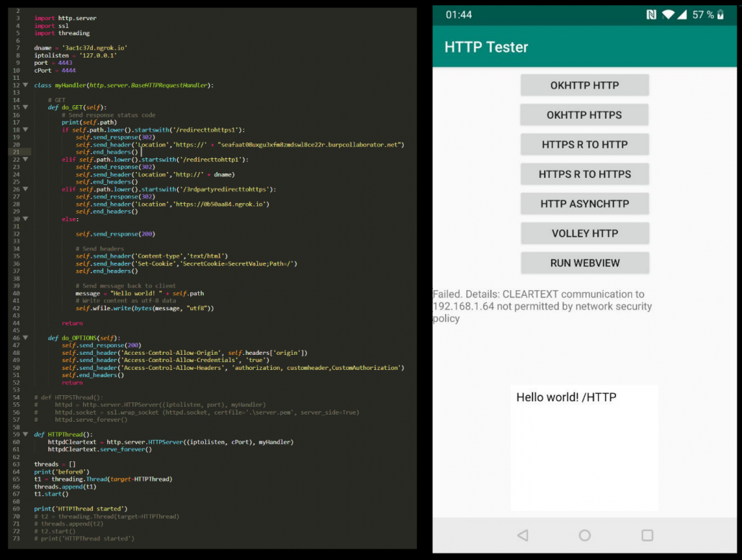The image size is (742, 560).
Task: Click print(self.path) on line 17
Action: coord(89,122)
